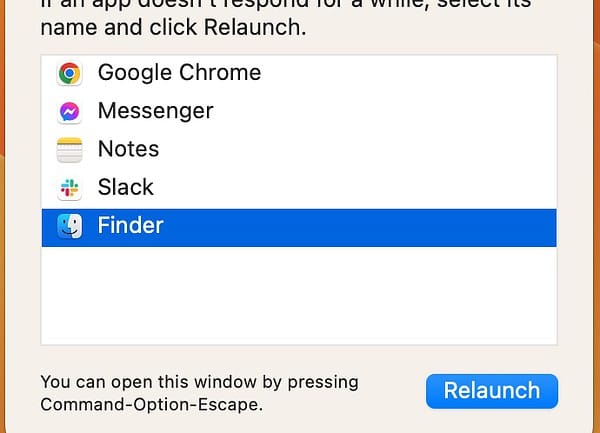Click the highlighted Finder name text
600x433 pixels.
pos(130,226)
